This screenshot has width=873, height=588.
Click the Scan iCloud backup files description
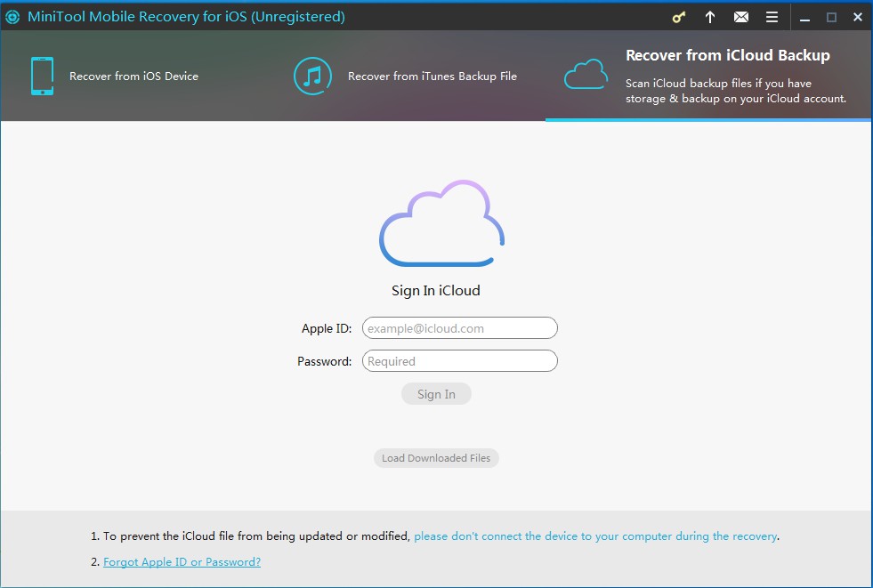point(735,91)
